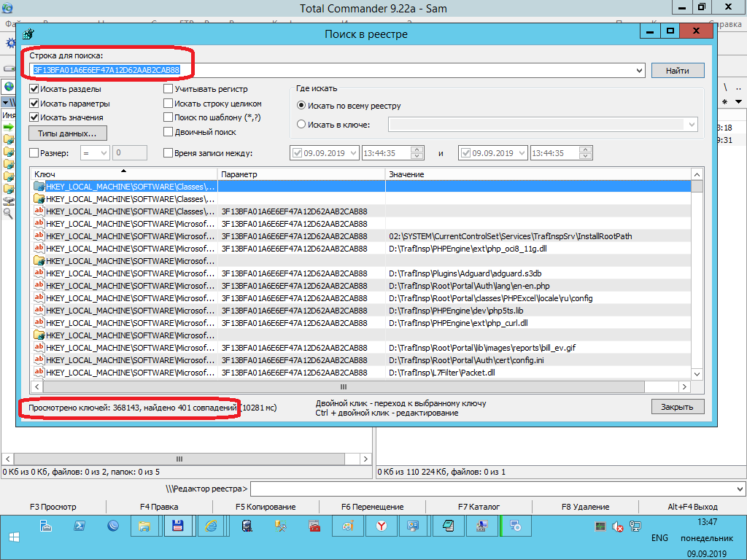
Task: Uncheck the 'Искать разделы' checkbox
Action: pyautogui.click(x=34, y=89)
